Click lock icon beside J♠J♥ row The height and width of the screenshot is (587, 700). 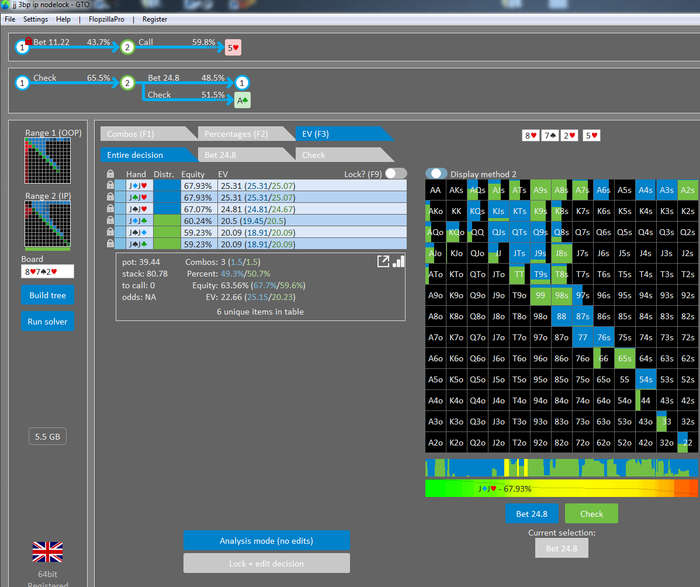(110, 208)
